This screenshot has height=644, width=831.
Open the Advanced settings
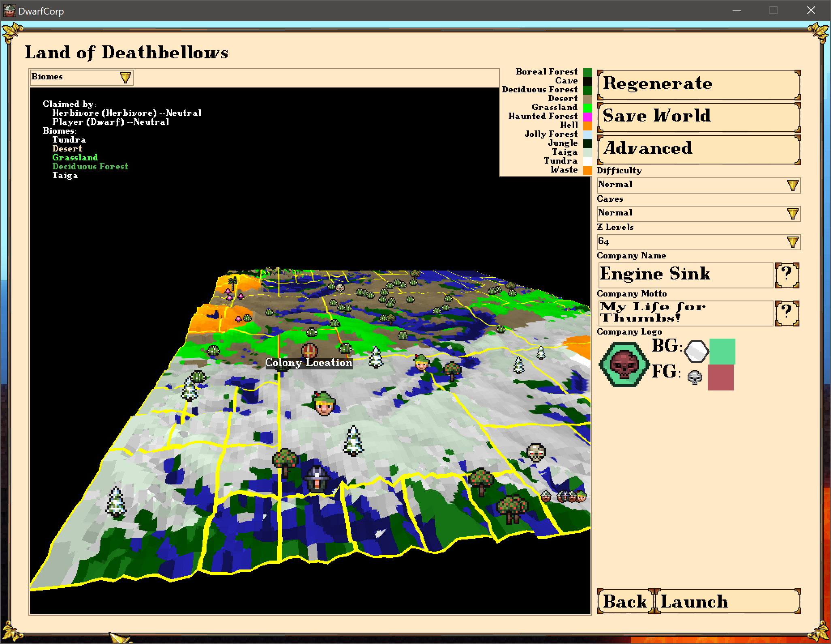(x=698, y=149)
